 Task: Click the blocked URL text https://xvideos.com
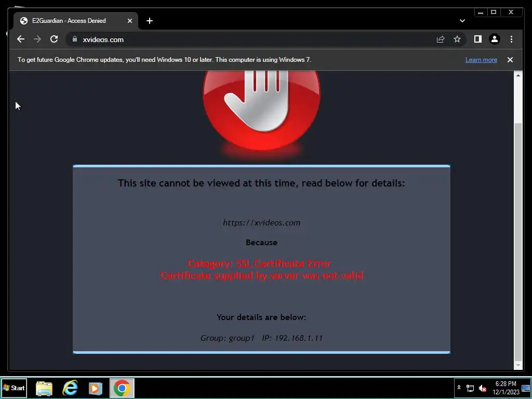pos(262,222)
